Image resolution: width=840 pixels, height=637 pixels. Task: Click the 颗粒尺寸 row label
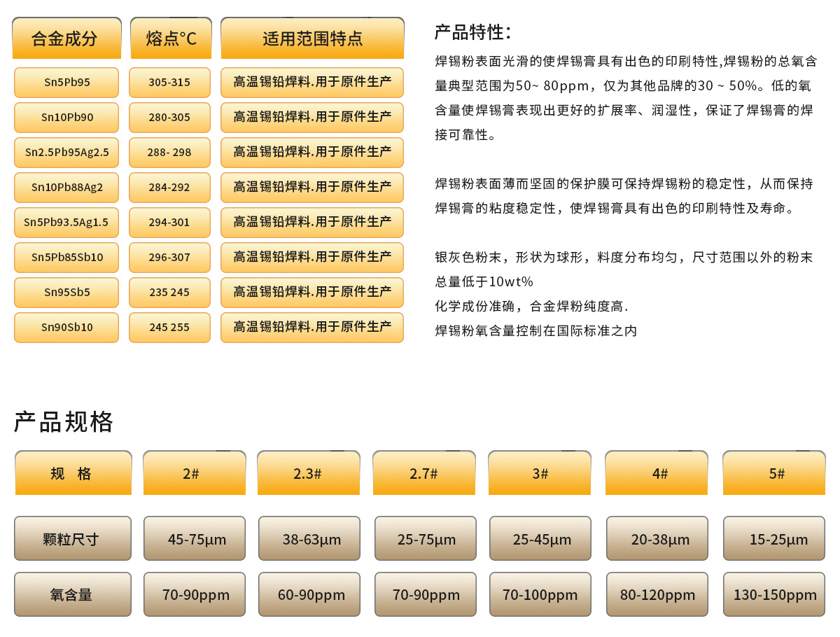point(72,539)
